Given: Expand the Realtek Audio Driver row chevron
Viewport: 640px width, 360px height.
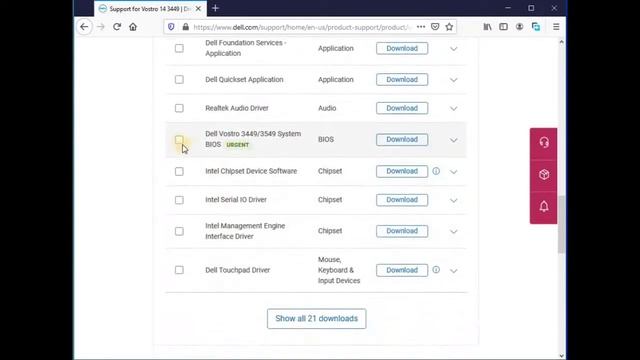Looking at the screenshot, I should point(453,109).
